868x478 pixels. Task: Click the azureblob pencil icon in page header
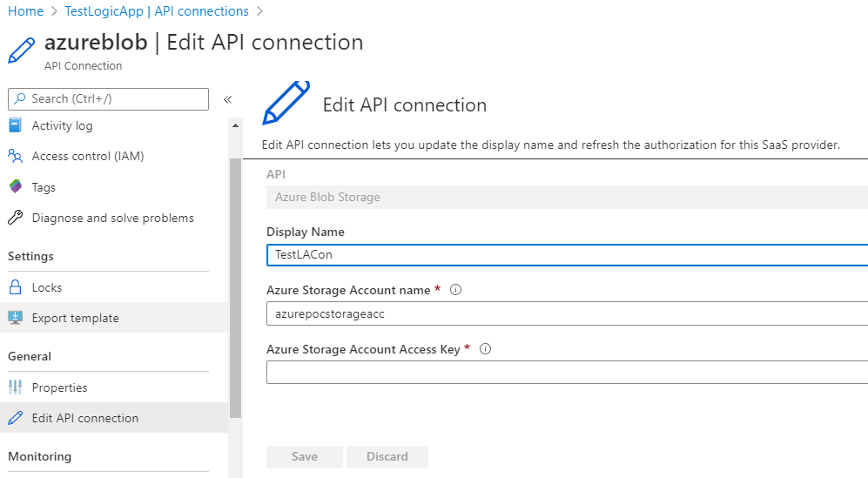pos(22,50)
